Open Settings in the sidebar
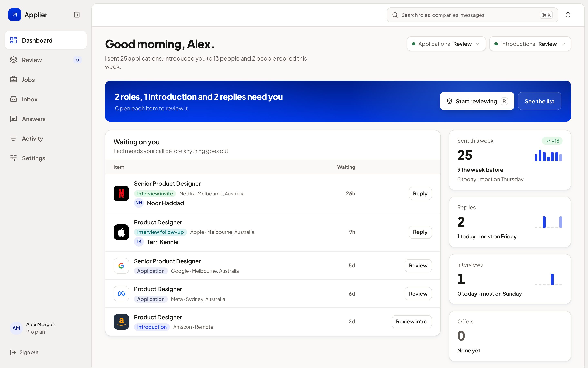Image resolution: width=588 pixels, height=368 pixels. (46, 158)
